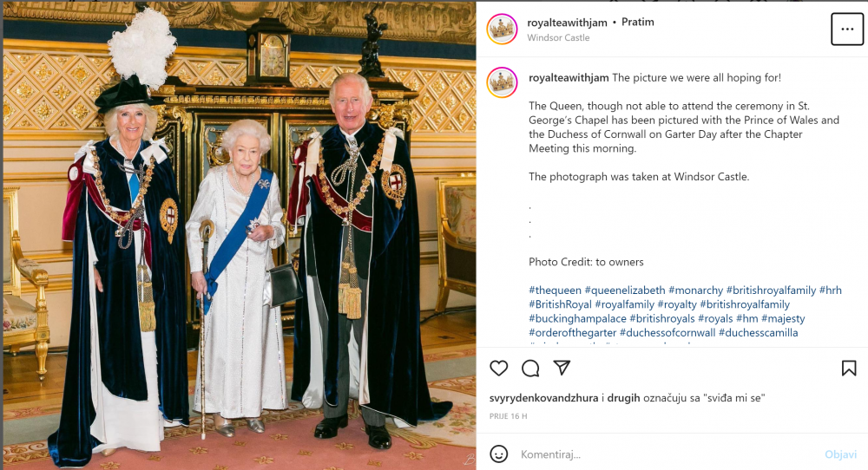
Task: Toggle the Pratim following button
Action: click(638, 23)
